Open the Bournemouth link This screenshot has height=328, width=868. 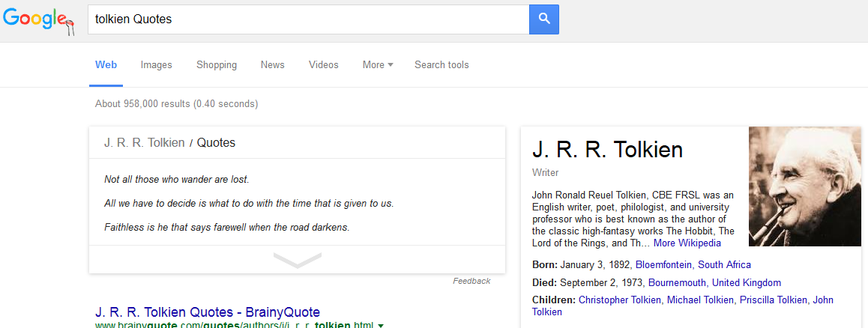pos(677,283)
